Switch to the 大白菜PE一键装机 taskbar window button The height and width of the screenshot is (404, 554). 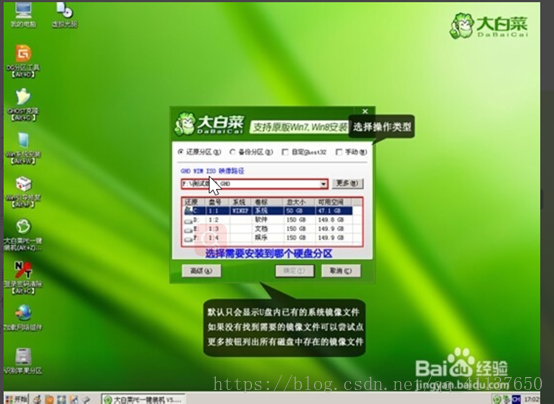pyautogui.click(x=143, y=399)
